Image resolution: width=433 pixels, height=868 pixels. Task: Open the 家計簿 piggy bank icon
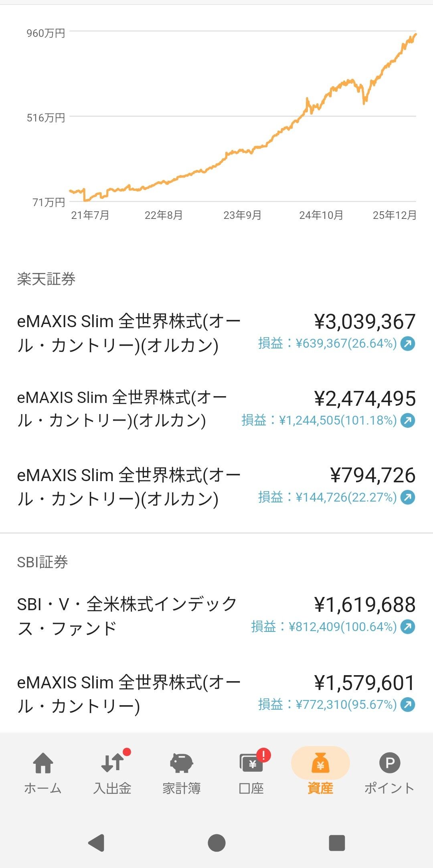tap(182, 763)
